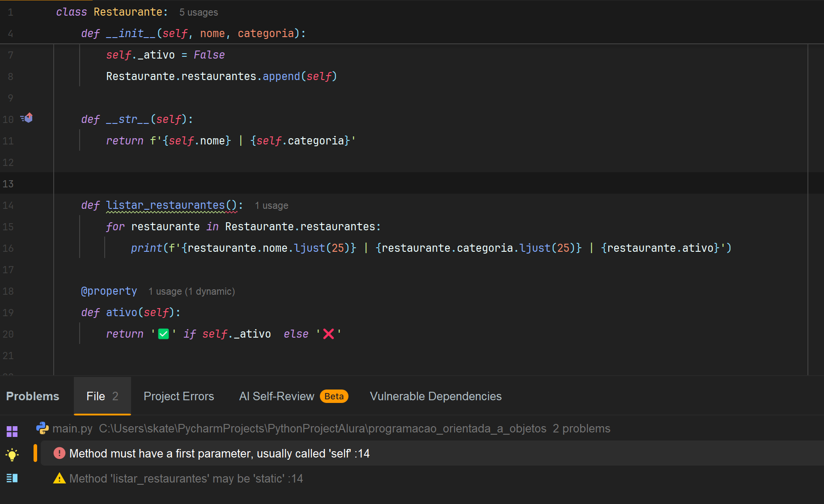Select the 'may be static' warning entry
The image size is (824, 504).
tap(186, 479)
